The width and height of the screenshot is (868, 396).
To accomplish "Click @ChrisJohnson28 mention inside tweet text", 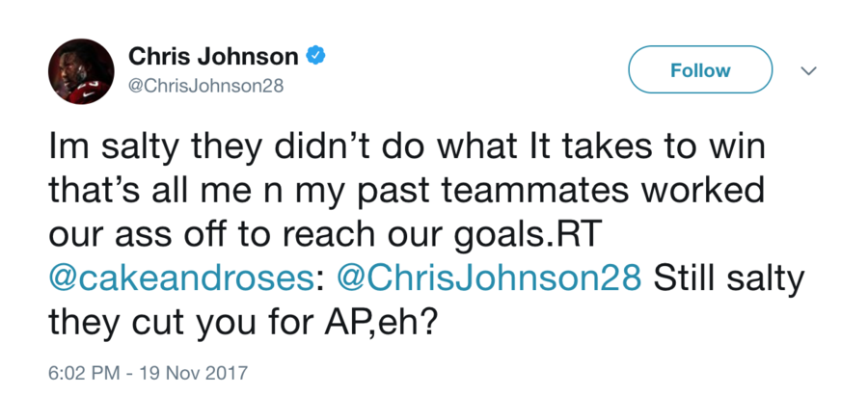I will point(489,279).
